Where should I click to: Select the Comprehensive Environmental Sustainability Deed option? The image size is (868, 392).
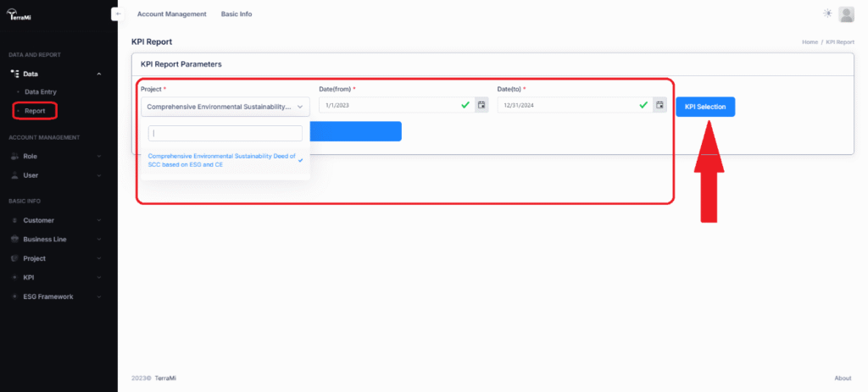221,160
